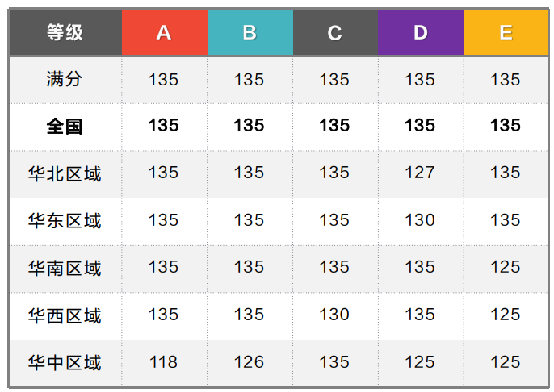Select the purple D column header
Image resolution: width=554 pixels, height=392 pixels.
(420, 32)
